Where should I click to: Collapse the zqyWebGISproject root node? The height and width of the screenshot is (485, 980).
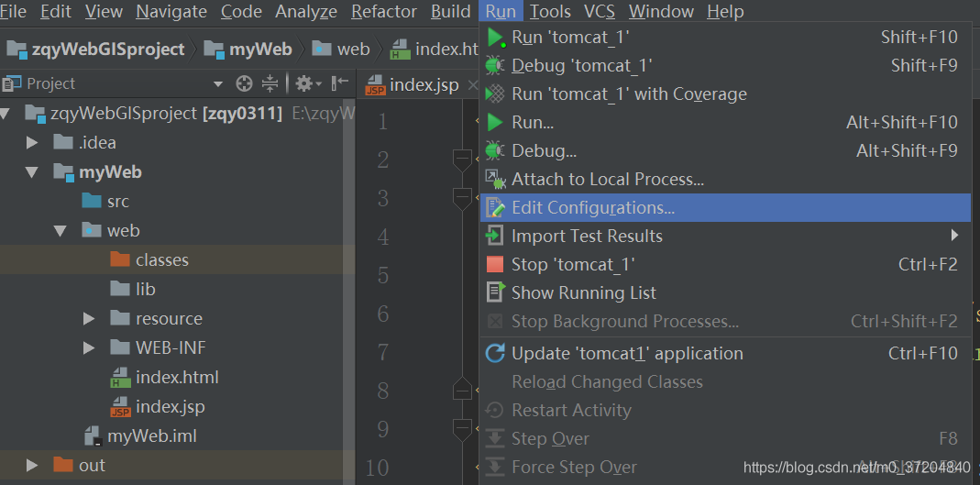(5, 114)
